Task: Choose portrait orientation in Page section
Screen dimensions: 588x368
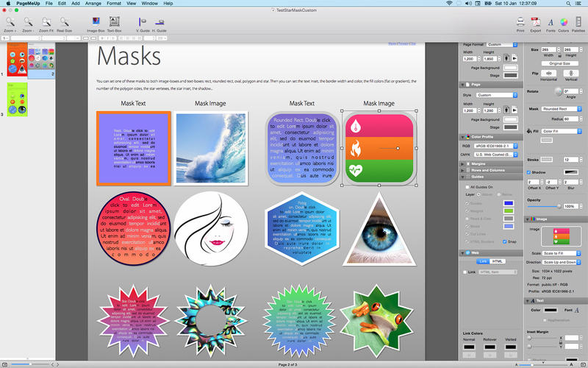Action: pyautogui.click(x=506, y=110)
